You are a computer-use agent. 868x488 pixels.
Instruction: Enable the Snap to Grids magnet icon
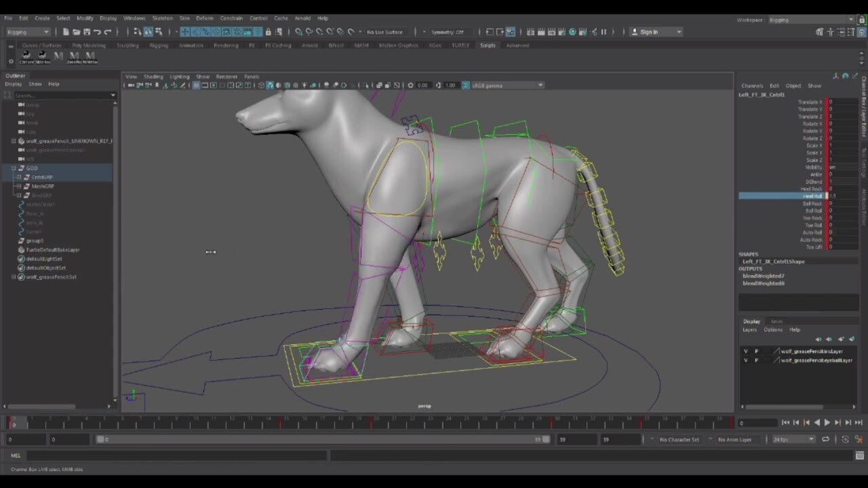click(x=184, y=31)
